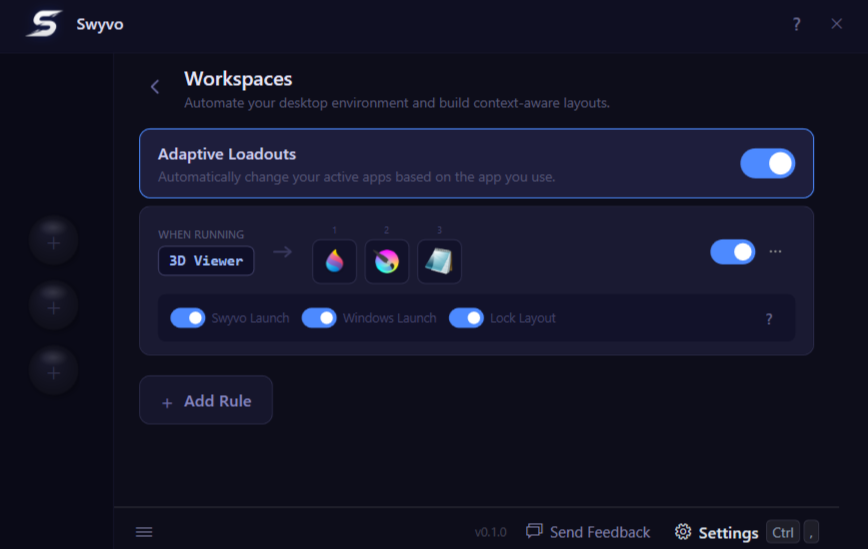Click the flame drop app icon in slot 1
868x549 pixels.
pyautogui.click(x=334, y=261)
